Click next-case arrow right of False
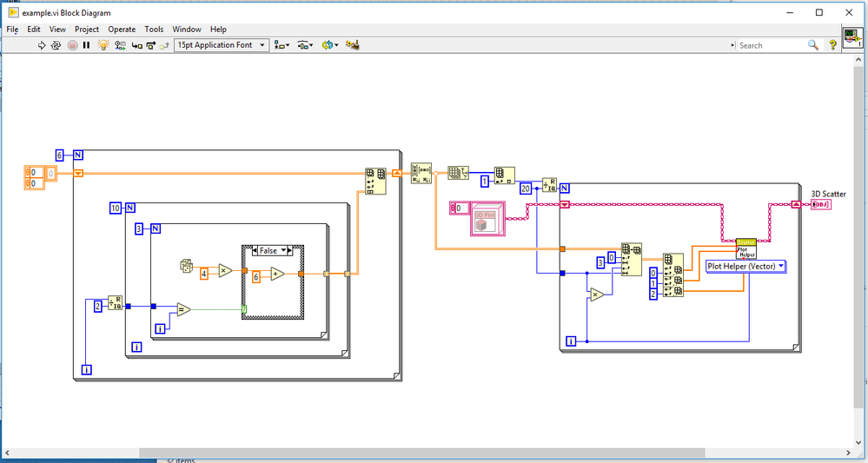The height and width of the screenshot is (463, 868). (x=289, y=250)
